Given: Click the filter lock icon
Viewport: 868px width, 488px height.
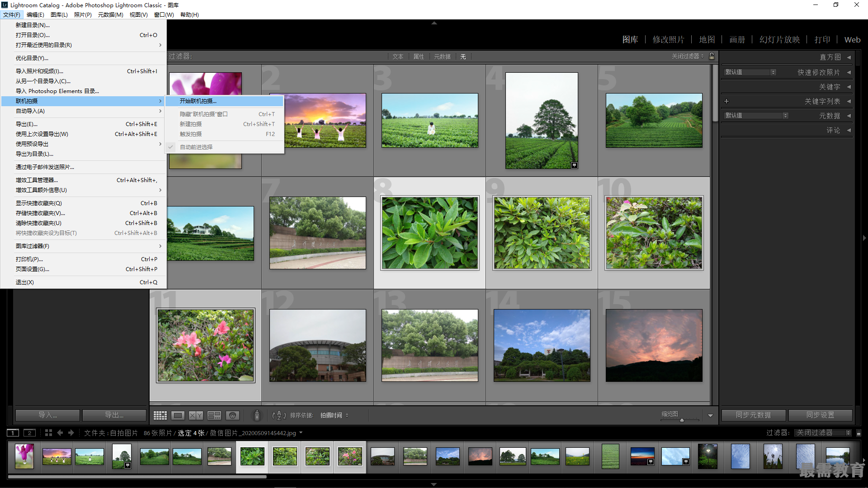Looking at the screenshot, I should 712,56.
